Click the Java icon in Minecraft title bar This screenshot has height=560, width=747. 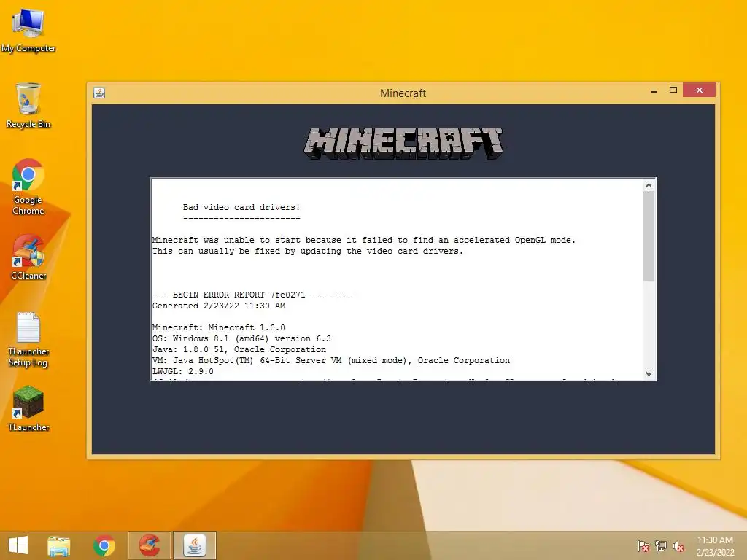(99, 93)
